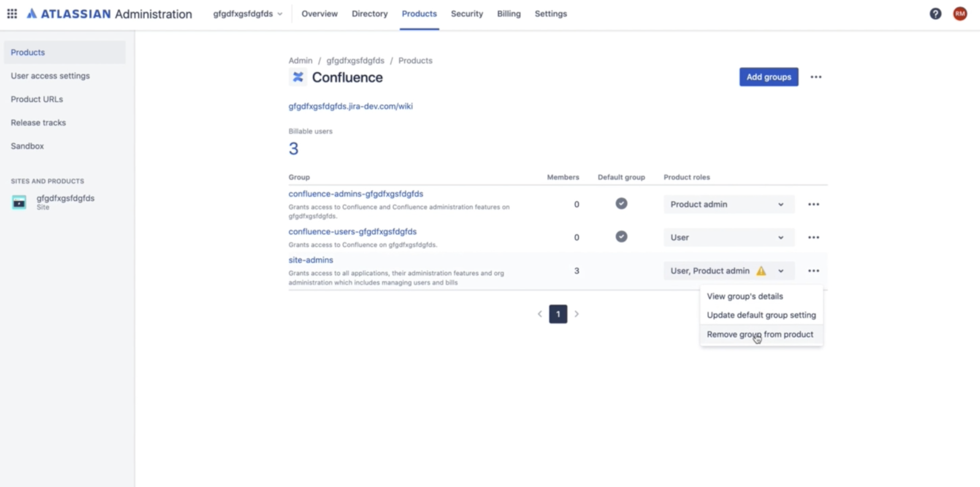The image size is (980, 487).
Task: Click the site icon for gfgdfxgsfdgfds
Action: pyautogui.click(x=19, y=202)
